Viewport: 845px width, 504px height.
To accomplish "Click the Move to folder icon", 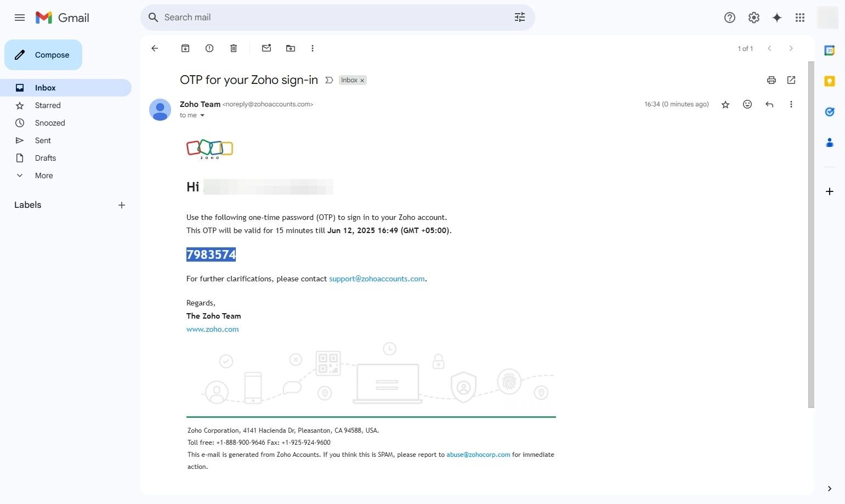I will pyautogui.click(x=291, y=48).
